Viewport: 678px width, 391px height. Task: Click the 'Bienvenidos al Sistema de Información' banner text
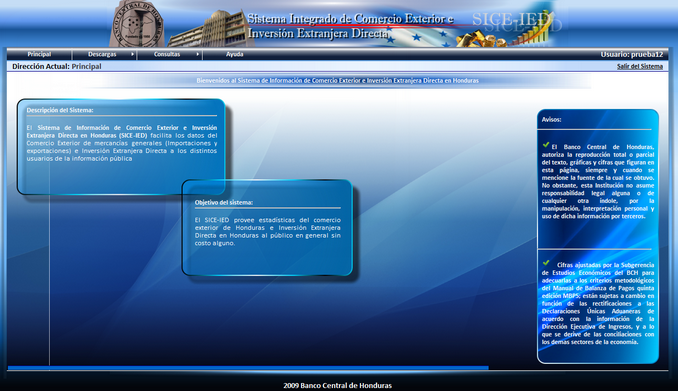point(337,80)
